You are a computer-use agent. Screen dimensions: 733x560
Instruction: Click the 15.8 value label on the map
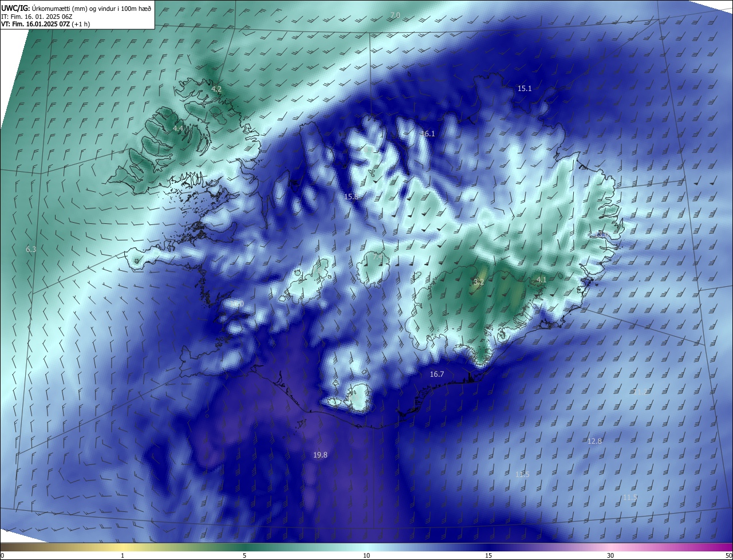click(351, 196)
